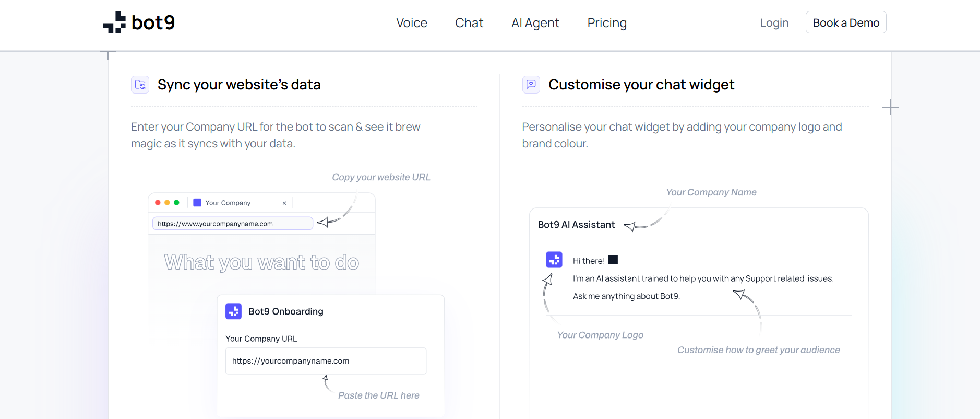
Task: Click the Bot9 Onboarding logo icon
Action: [233, 311]
